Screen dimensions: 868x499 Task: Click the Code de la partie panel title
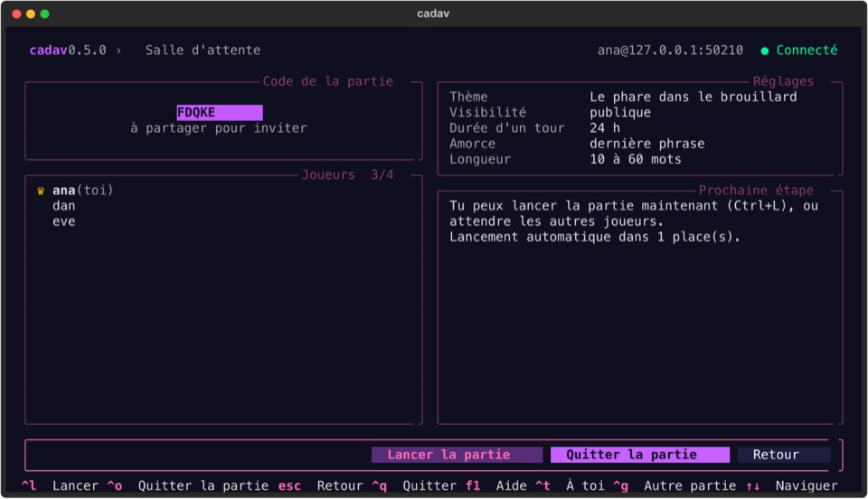327,81
